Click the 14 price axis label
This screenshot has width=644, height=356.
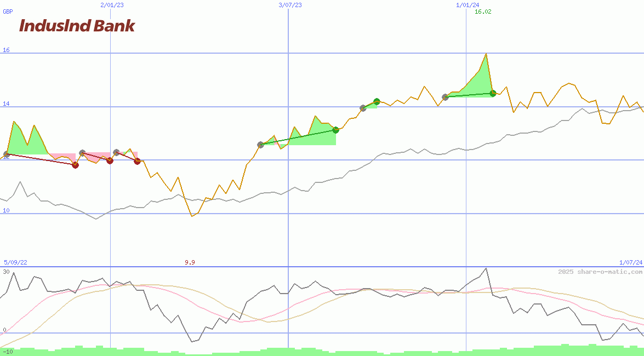coord(6,104)
